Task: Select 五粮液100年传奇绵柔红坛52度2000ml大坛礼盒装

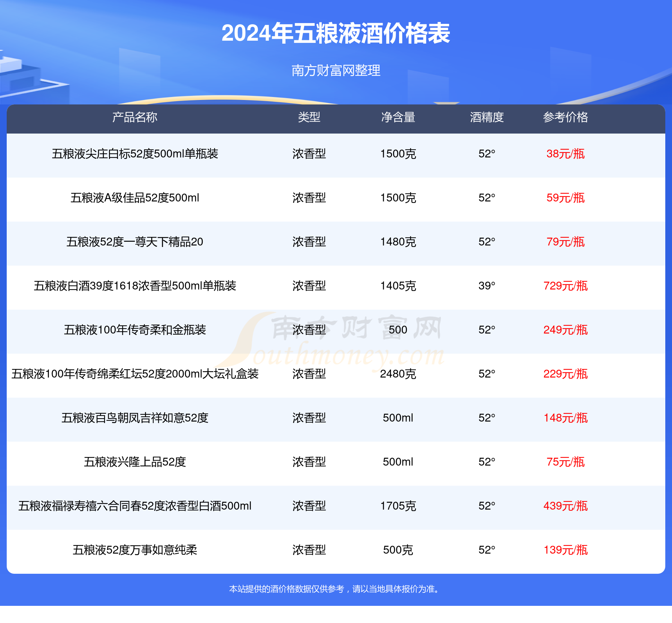Action: click(x=135, y=374)
